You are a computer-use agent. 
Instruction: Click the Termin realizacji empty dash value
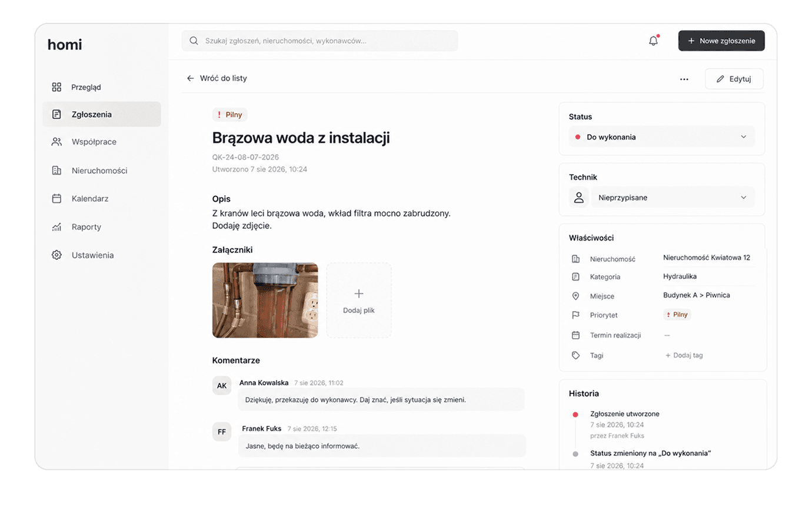667,335
